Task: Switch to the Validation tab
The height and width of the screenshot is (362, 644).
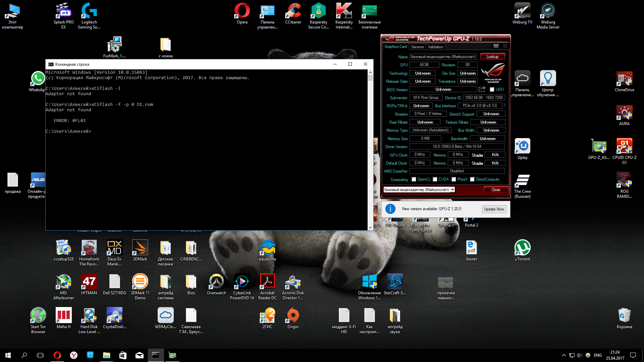Action: 435,47
